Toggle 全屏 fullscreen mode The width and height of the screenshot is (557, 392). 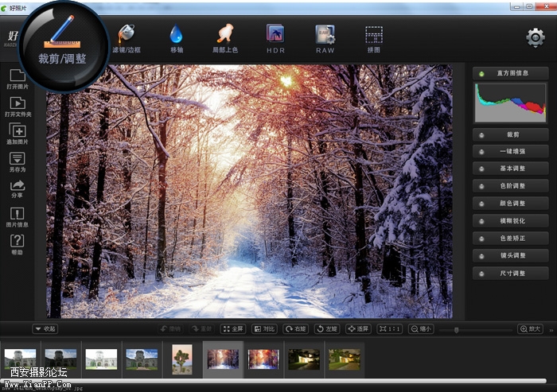[x=232, y=328]
